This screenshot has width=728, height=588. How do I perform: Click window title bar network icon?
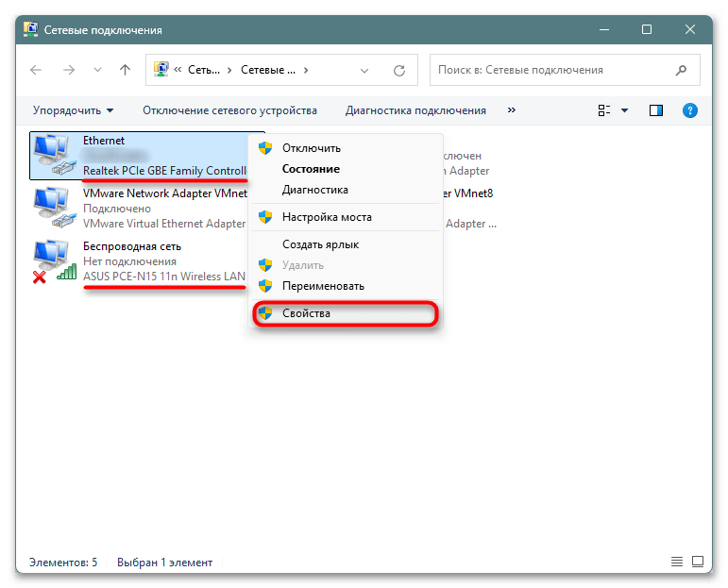pos(30,29)
